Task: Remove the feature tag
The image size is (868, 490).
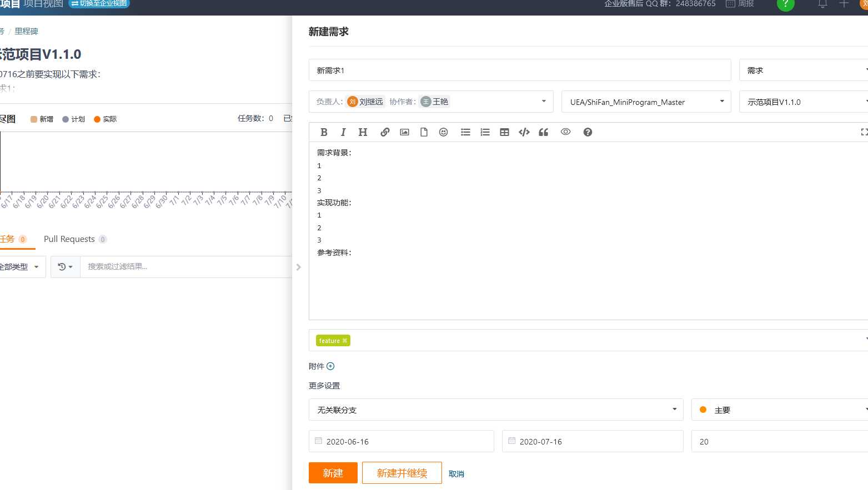Action: tap(345, 341)
